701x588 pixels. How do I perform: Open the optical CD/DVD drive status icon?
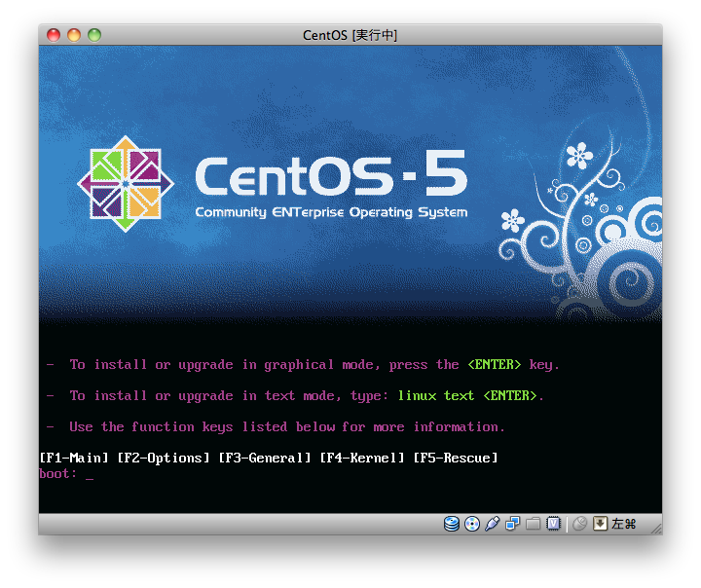coord(472,524)
